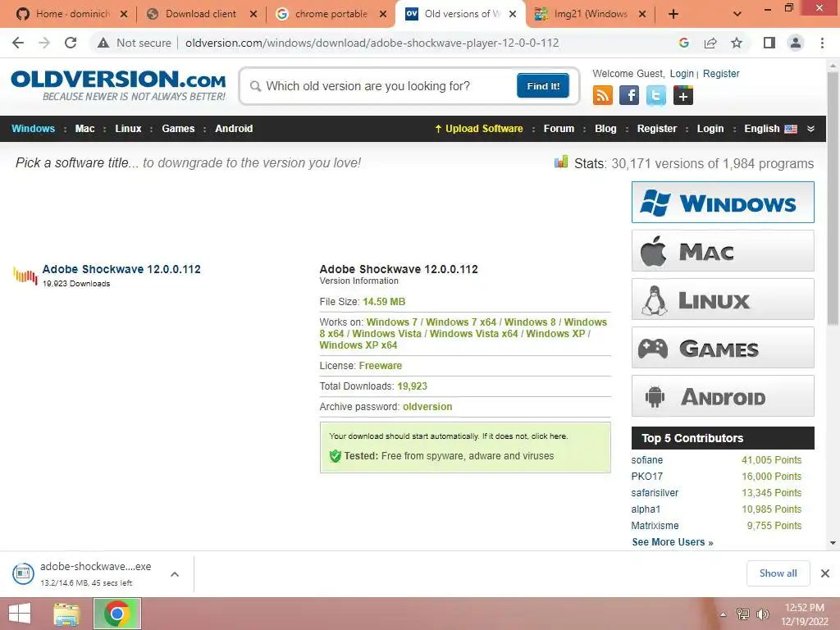Screen dimensions: 840x630
Task: Click the RSS feed icon
Action: pyautogui.click(x=603, y=96)
